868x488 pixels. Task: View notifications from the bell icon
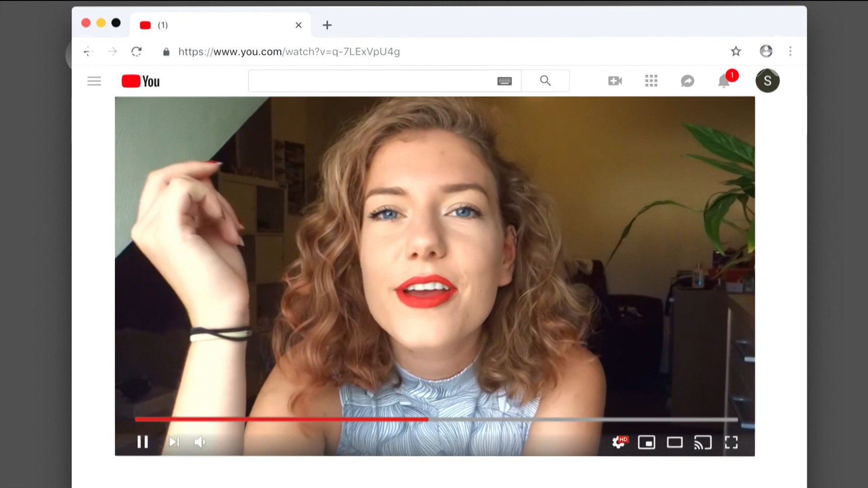coord(724,81)
